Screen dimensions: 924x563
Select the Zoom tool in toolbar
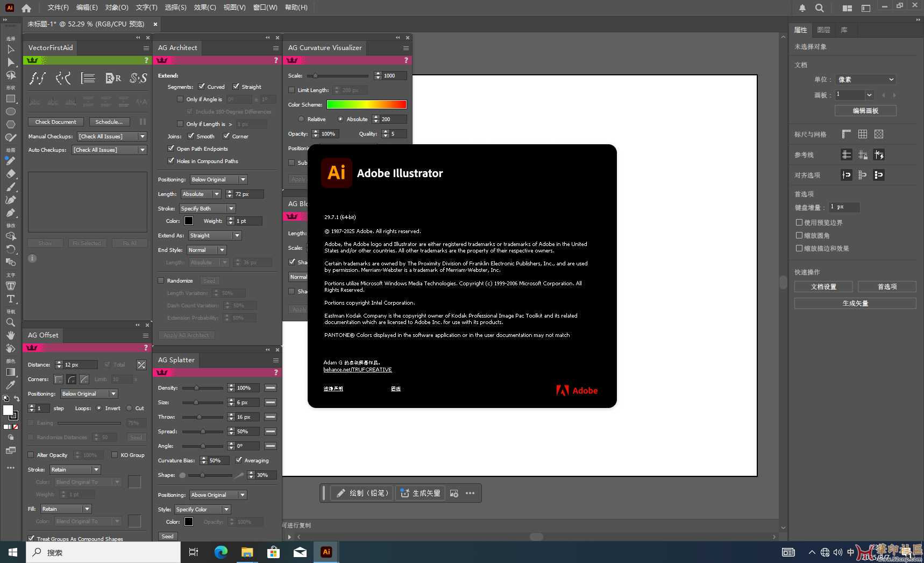click(x=10, y=322)
